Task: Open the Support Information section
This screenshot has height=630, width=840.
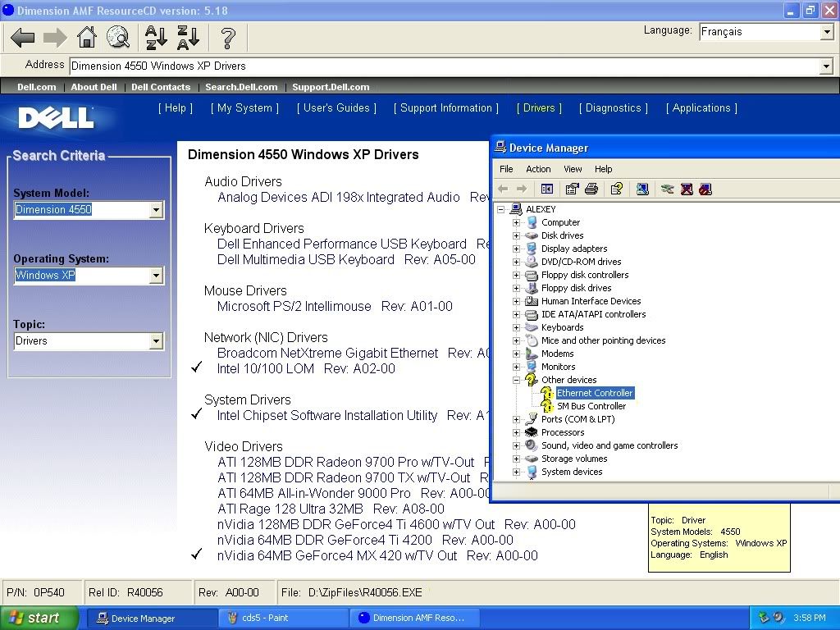Action: [x=446, y=108]
